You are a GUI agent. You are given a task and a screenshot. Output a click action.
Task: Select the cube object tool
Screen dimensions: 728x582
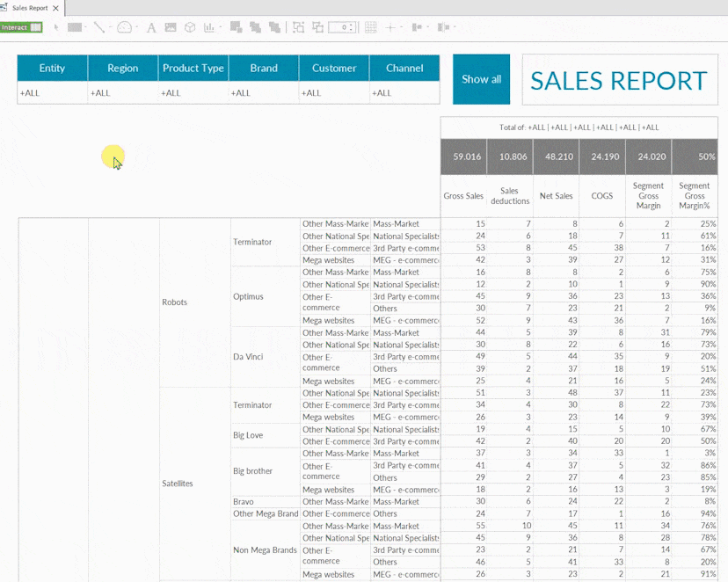(189, 27)
